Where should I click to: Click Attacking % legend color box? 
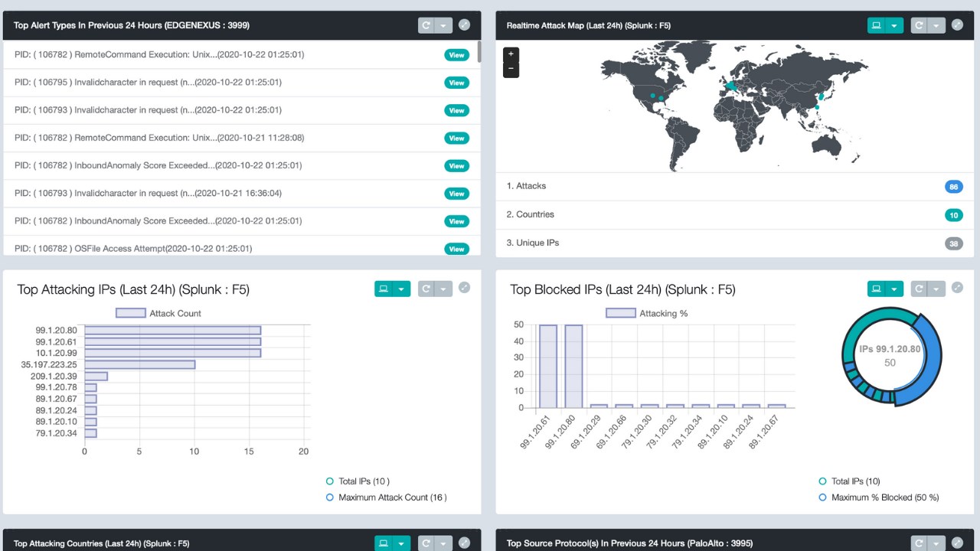pos(620,313)
